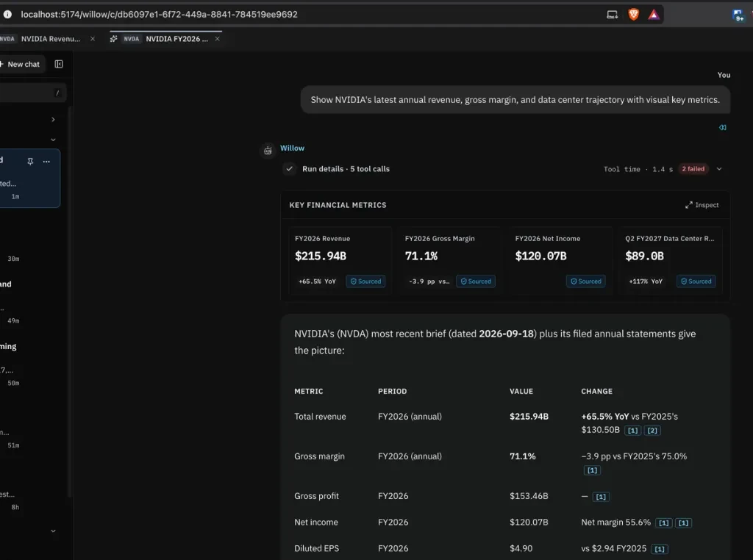This screenshot has height=560, width=753.
Task: Close the NVIDIA FY2026 tab
Action: click(x=218, y=39)
